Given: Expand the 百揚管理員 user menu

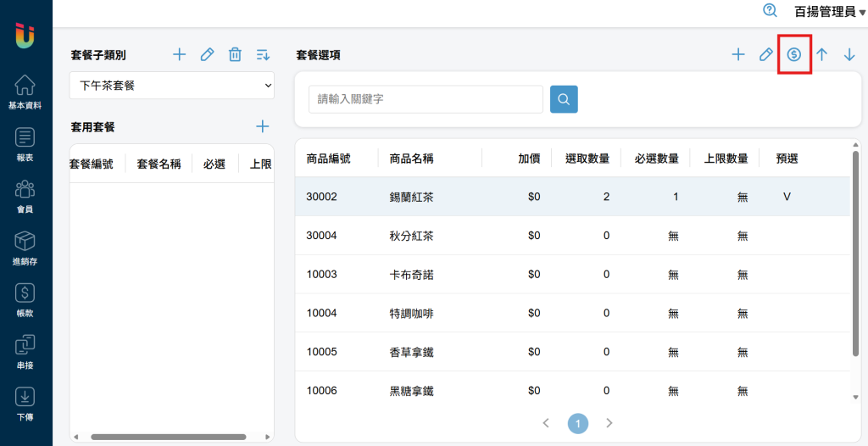Looking at the screenshot, I should [x=824, y=11].
